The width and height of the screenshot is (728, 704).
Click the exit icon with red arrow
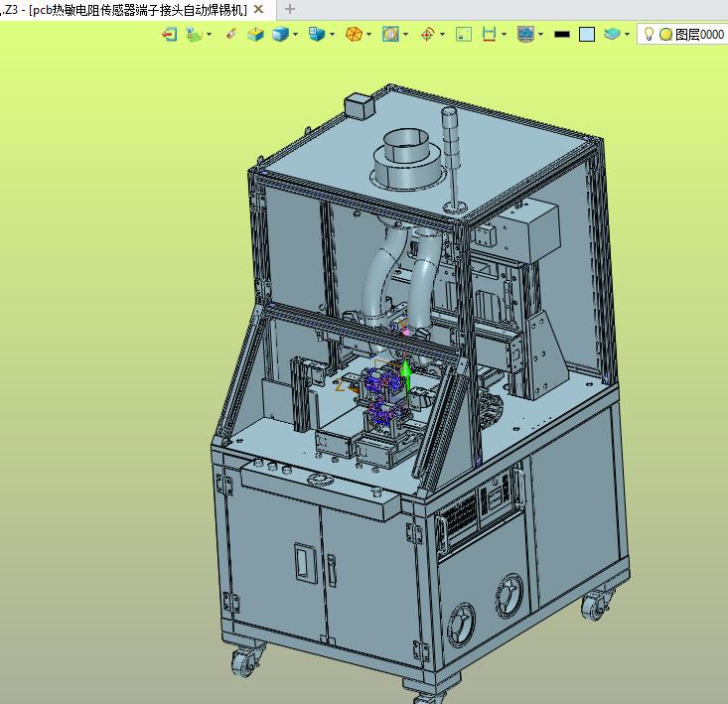click(170, 35)
